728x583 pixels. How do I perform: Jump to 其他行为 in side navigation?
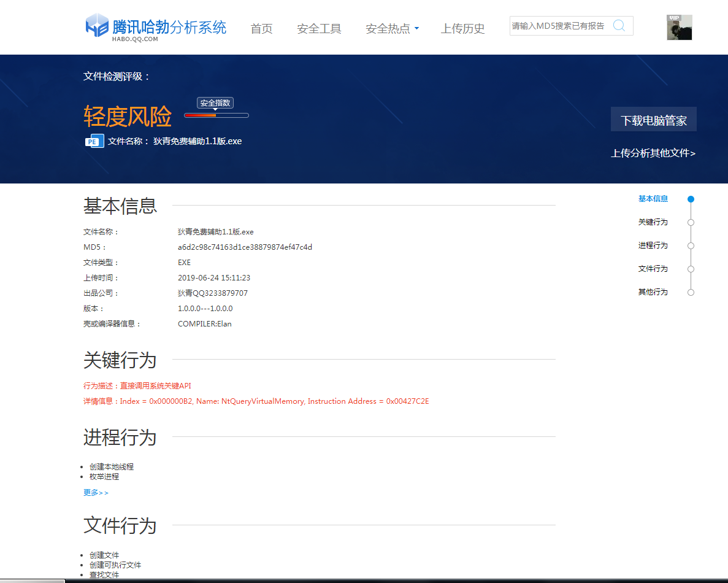tap(653, 291)
